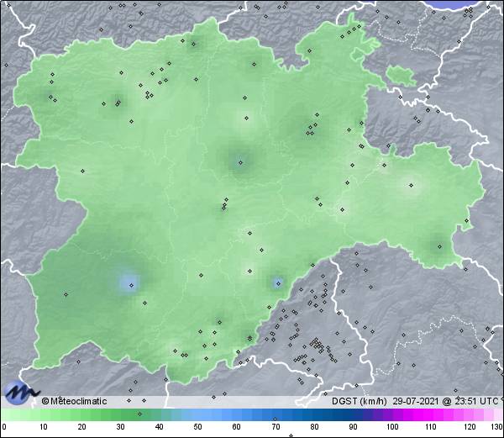
Task: Click the station diamond inside the small blue gust patch
Action: (278, 283)
